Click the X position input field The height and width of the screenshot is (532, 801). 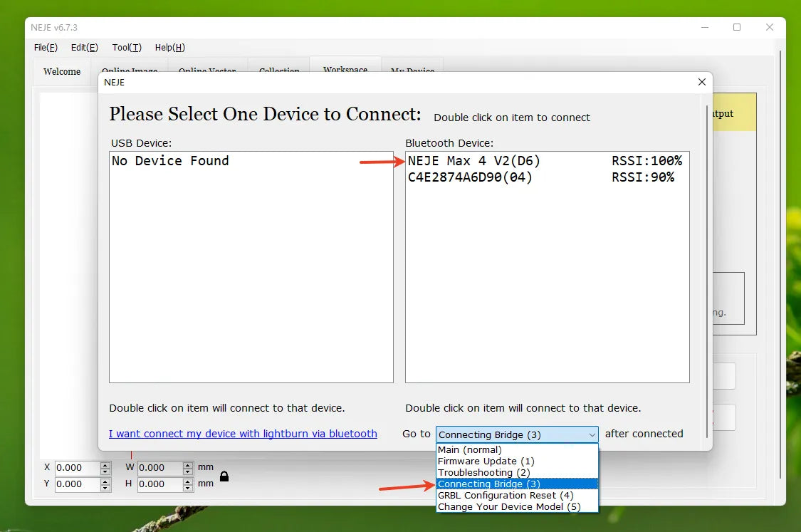[77, 468]
